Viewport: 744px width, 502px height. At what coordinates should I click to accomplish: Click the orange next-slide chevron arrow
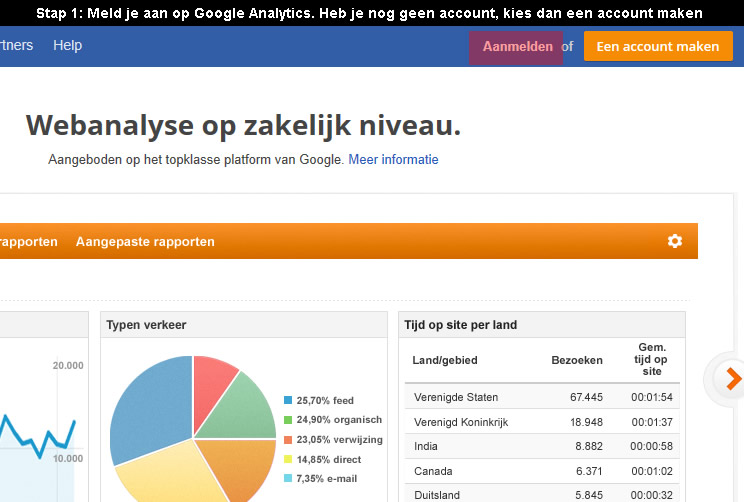click(734, 379)
